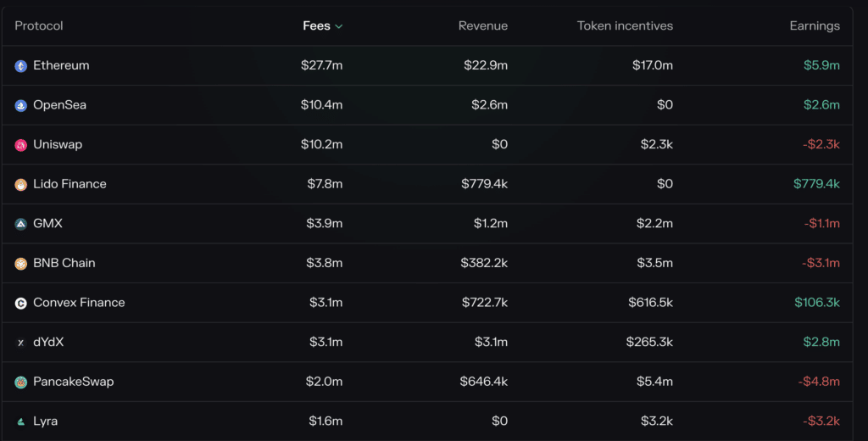Open the Ethereum protocol name link
The image size is (868, 441).
click(x=61, y=65)
